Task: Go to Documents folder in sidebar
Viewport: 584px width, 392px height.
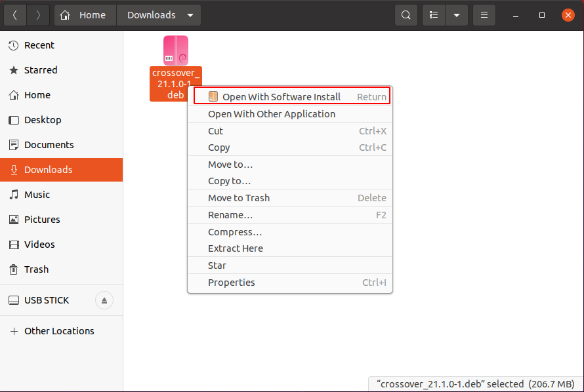Action: tap(49, 145)
